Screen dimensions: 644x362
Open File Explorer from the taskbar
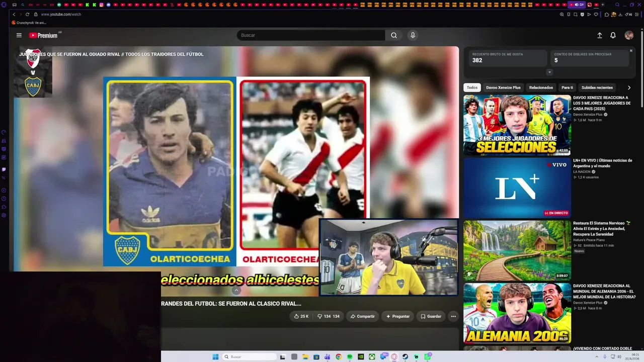(305, 357)
